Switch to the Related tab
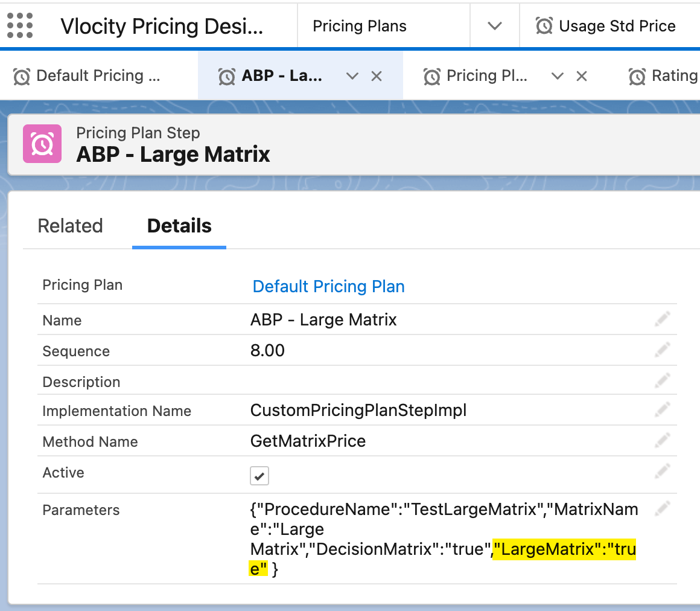Image resolution: width=700 pixels, height=611 pixels. point(70,226)
